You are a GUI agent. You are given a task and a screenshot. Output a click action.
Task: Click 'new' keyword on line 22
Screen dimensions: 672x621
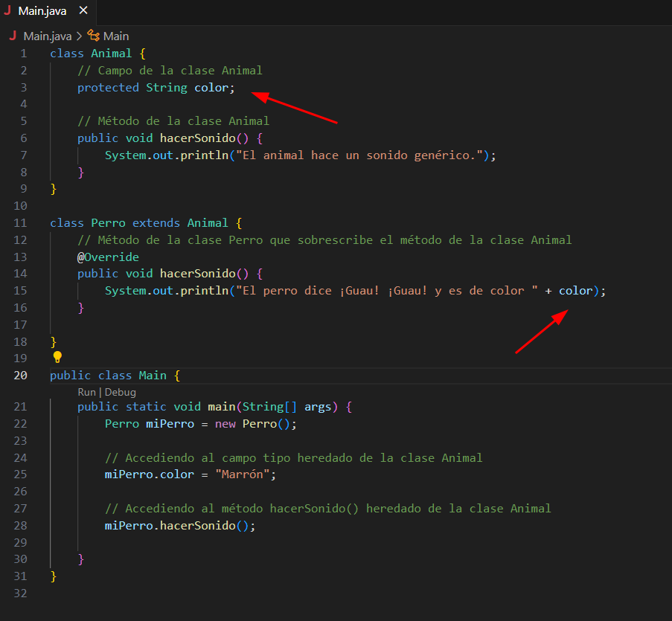click(225, 424)
